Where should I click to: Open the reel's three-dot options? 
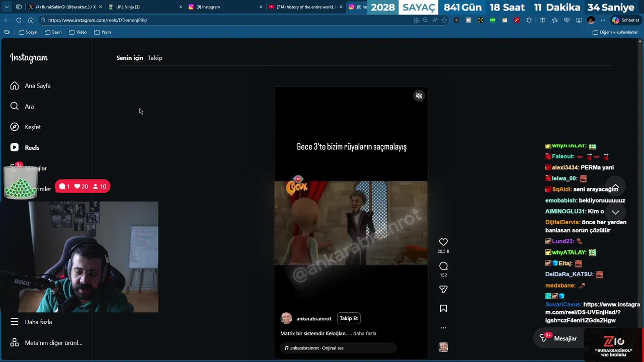(x=443, y=328)
